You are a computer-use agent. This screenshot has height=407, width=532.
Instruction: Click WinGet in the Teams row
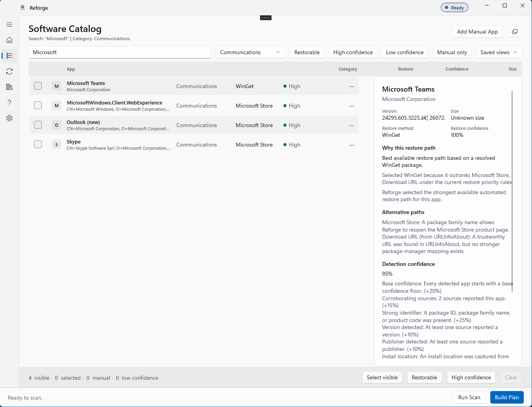point(245,86)
